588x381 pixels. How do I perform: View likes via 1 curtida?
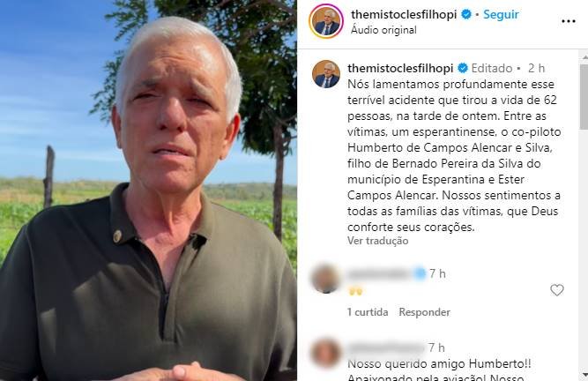click(368, 312)
